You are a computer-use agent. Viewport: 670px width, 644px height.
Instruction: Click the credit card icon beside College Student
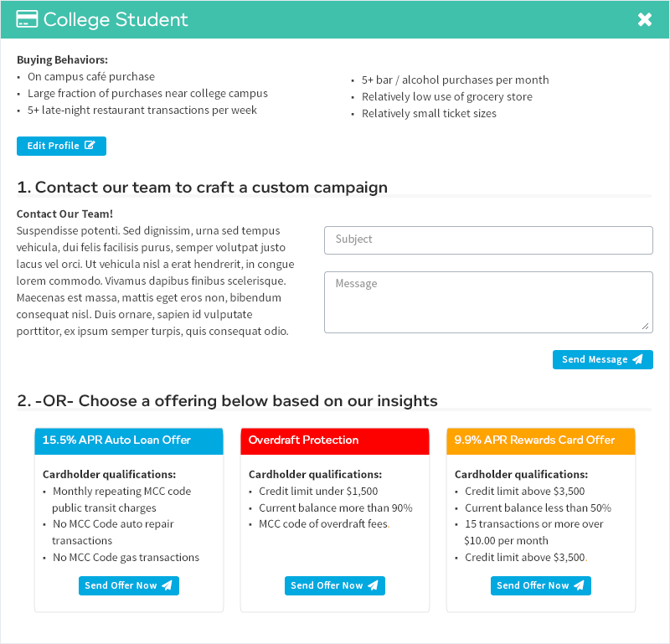(x=27, y=20)
